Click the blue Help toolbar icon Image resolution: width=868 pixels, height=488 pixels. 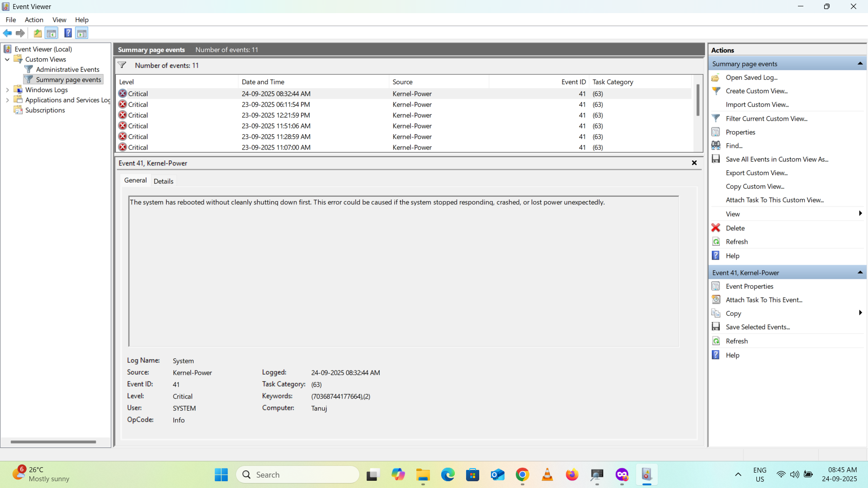click(x=68, y=33)
